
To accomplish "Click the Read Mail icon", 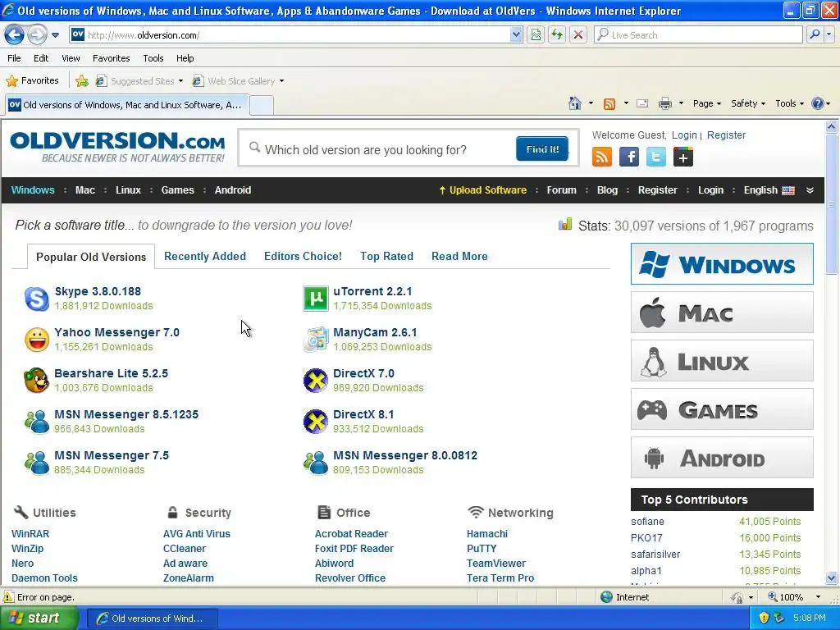I will [642, 103].
